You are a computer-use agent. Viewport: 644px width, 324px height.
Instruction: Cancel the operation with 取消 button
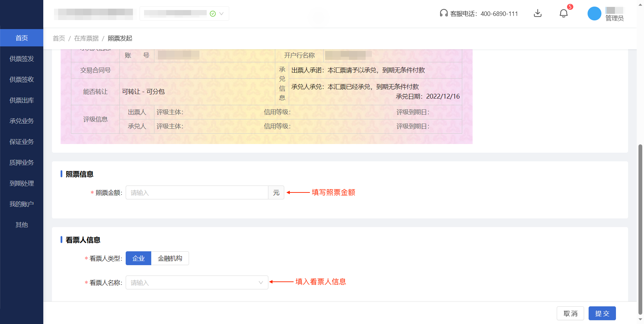coord(570,313)
